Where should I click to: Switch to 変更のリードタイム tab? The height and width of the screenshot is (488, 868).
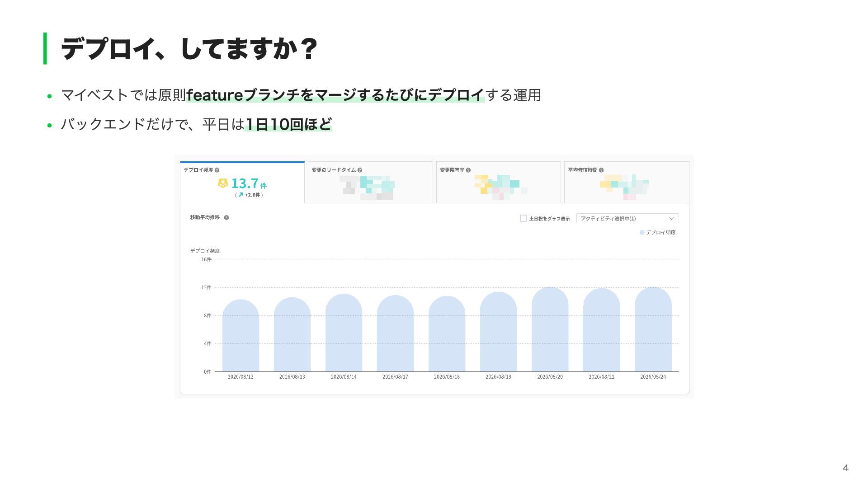[369, 182]
